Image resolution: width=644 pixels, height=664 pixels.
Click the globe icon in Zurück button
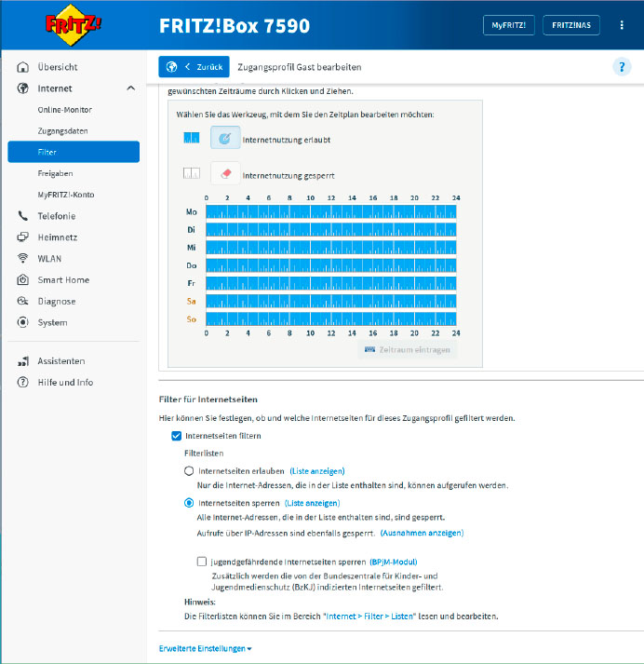pyautogui.click(x=171, y=67)
